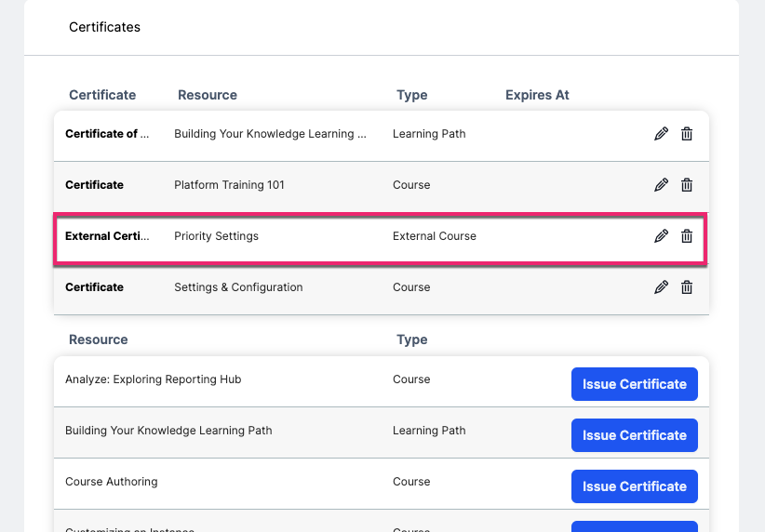This screenshot has height=532, width=765.
Task: Issue certificate for Analyze: Exploring Reporting Hub
Action: [x=635, y=384]
